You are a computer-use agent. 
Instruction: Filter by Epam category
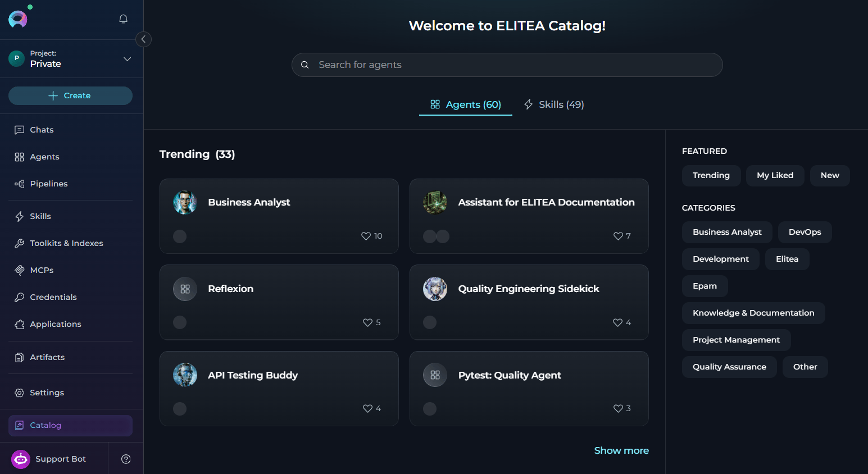click(x=705, y=286)
